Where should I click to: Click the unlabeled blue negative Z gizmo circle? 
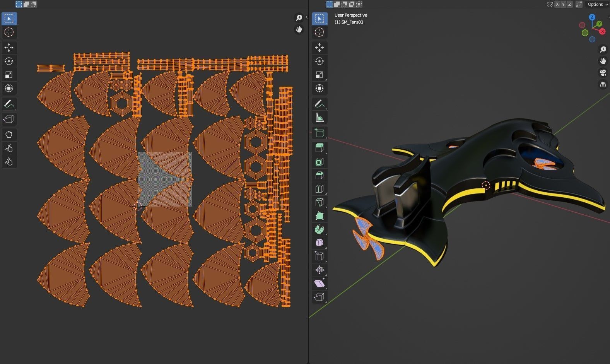592,39
